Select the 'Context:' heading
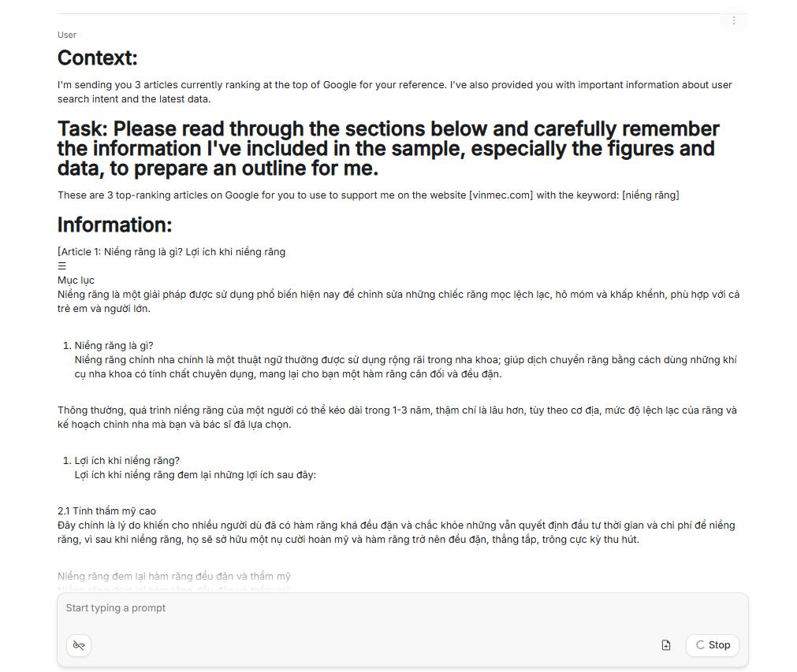 coord(98,58)
